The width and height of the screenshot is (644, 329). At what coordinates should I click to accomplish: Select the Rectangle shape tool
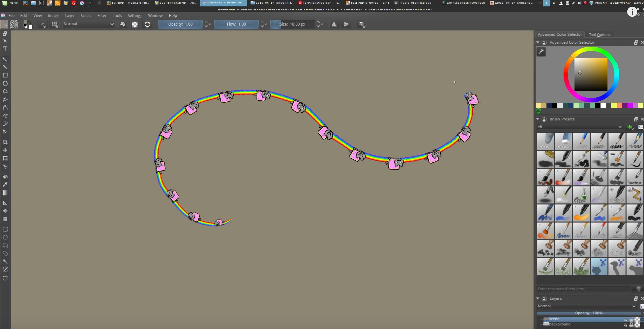(x=5, y=75)
